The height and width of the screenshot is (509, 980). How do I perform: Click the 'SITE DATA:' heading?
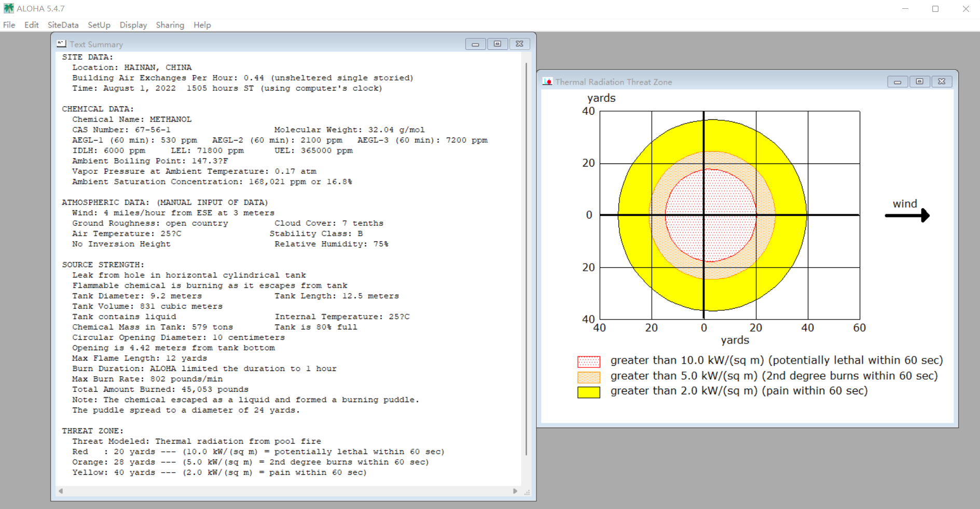click(88, 57)
